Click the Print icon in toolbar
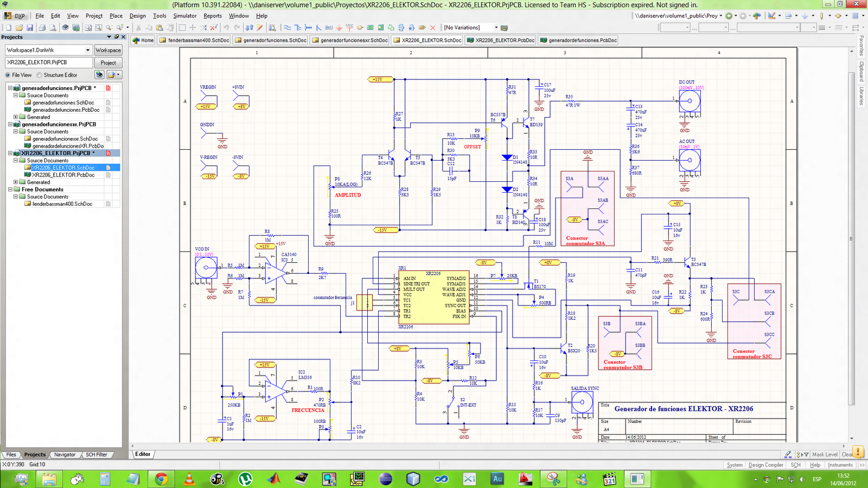This screenshot has width=868, height=488. pyautogui.click(x=42, y=28)
